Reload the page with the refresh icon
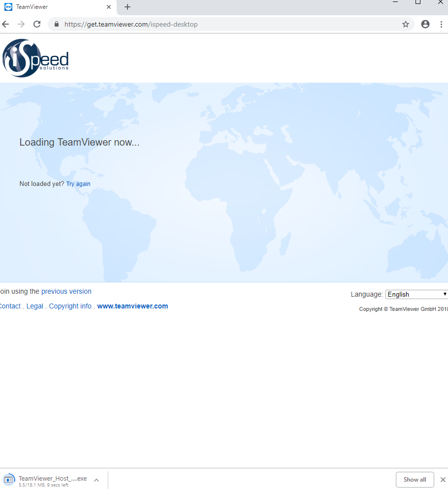Screen dimensions: 448x489 coord(37,24)
